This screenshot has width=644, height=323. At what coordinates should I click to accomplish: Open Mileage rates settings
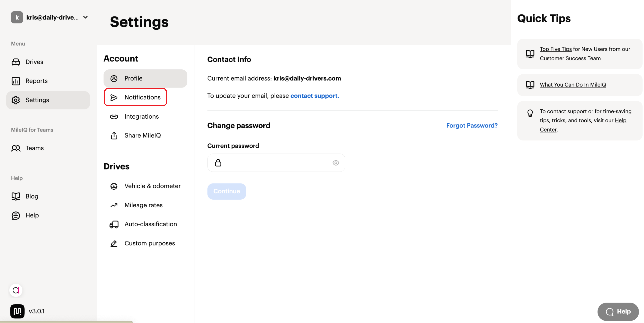[x=145, y=205]
